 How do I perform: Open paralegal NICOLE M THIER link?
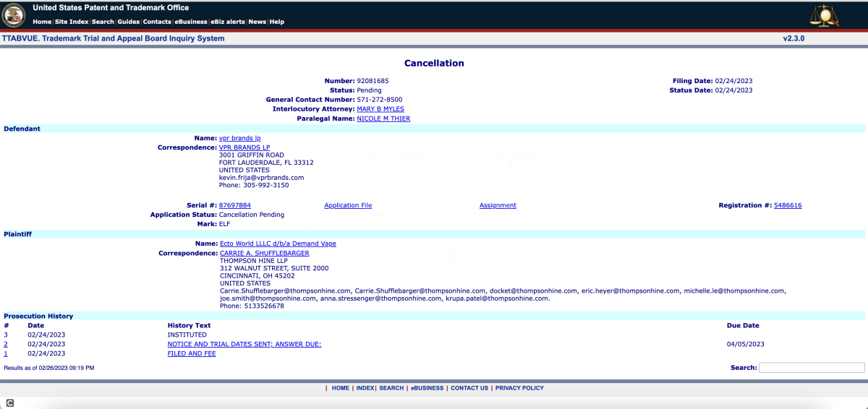coord(383,119)
